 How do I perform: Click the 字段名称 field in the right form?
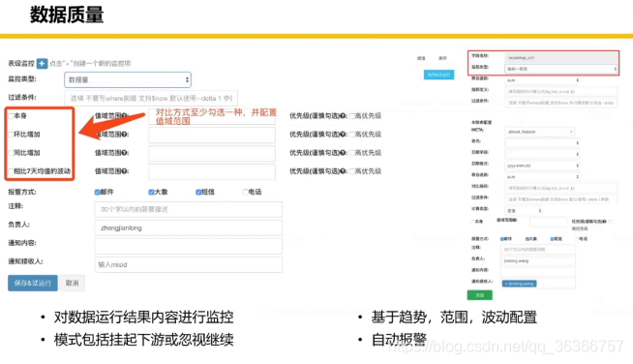[561, 58]
